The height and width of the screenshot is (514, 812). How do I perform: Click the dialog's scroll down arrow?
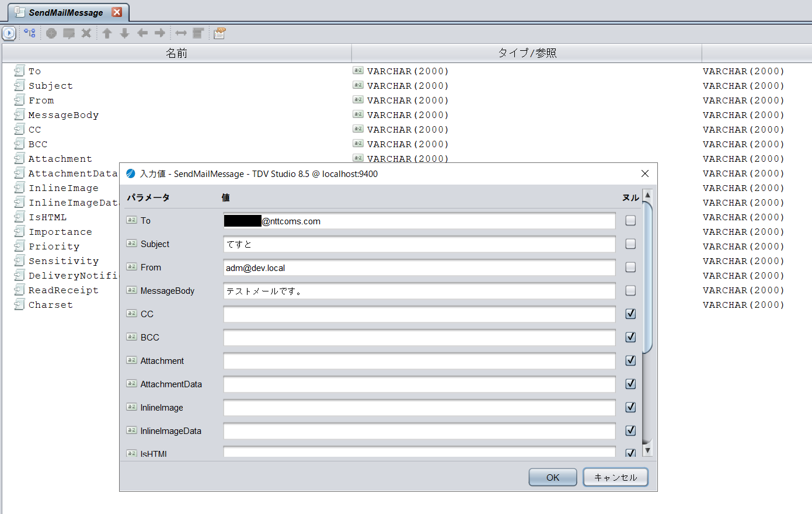coord(647,450)
